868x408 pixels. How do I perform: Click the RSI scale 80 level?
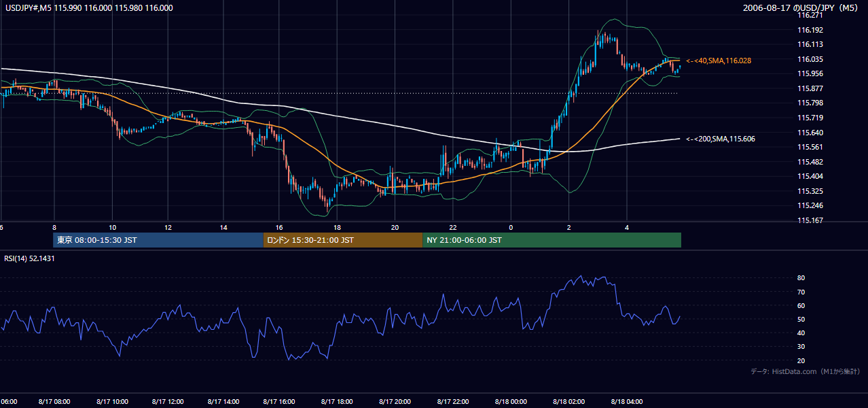(x=801, y=278)
